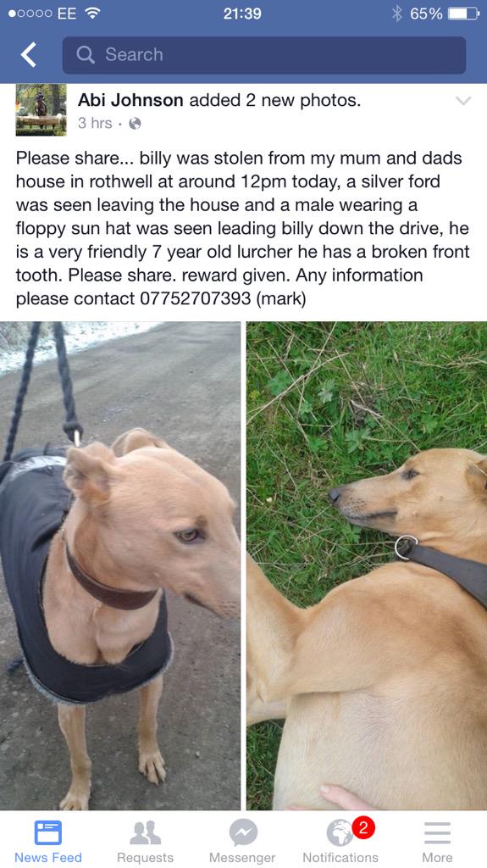Tap Abi Johnson's profile picture thumbnail
487x868 pixels.
[41, 109]
